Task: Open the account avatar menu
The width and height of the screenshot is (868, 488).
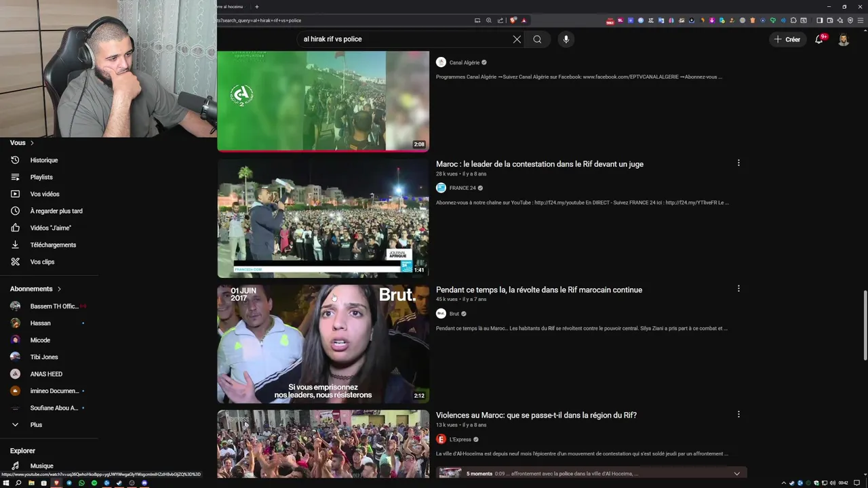Action: point(844,39)
